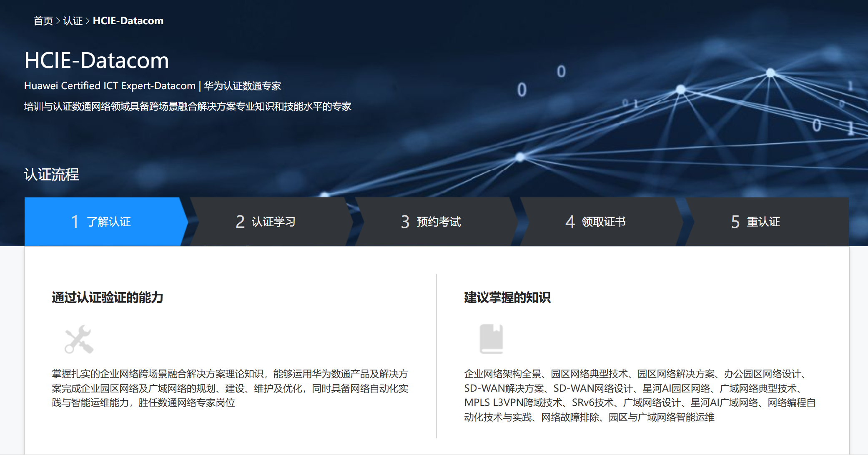Click the book knowledge icon
Viewport: 868px width, 455px height.
coord(492,339)
